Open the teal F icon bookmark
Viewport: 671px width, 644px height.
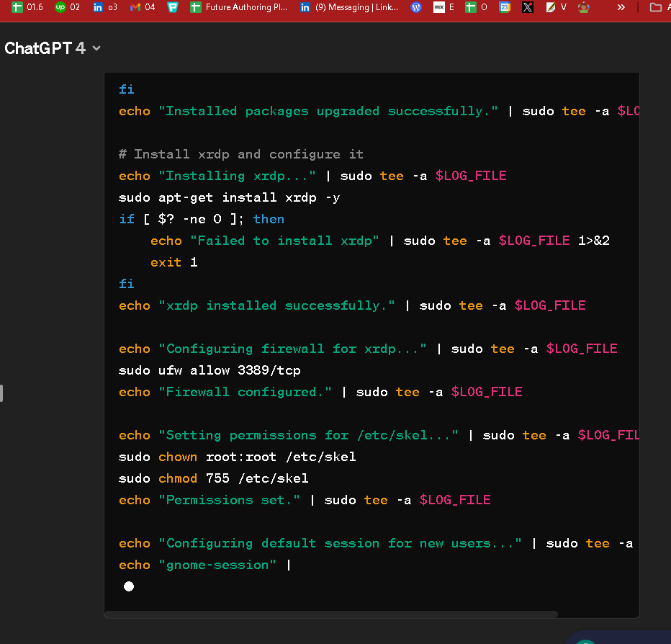click(x=173, y=7)
